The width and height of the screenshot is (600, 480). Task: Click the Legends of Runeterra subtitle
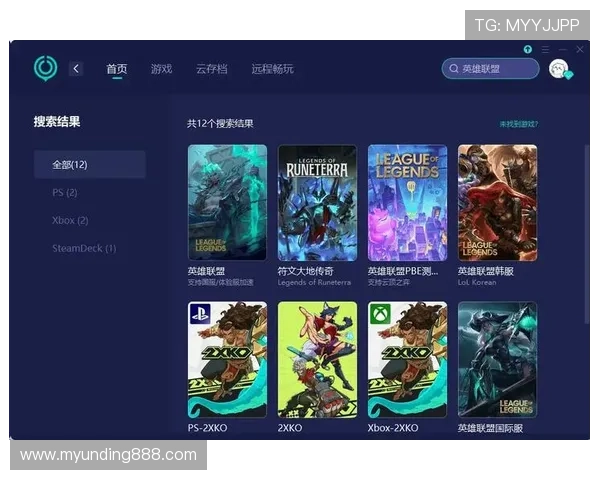(x=314, y=282)
